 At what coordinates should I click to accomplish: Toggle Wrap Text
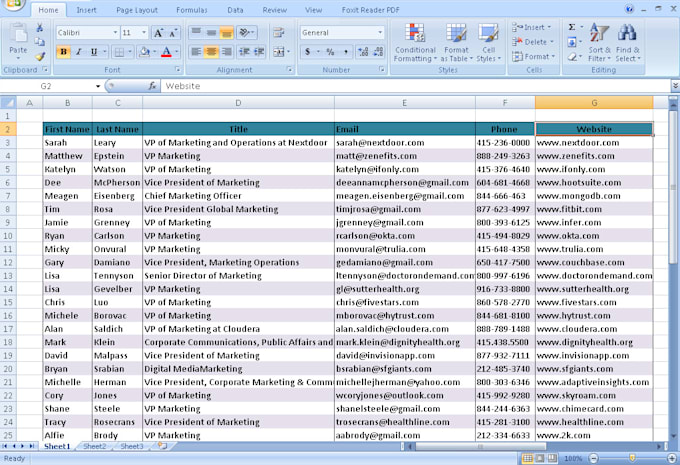pos(278,33)
